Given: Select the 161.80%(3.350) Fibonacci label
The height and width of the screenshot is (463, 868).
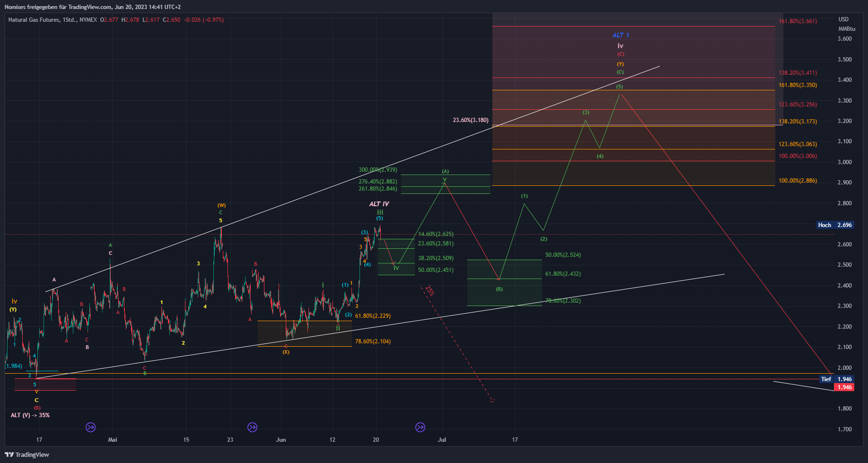Looking at the screenshot, I should [x=798, y=85].
